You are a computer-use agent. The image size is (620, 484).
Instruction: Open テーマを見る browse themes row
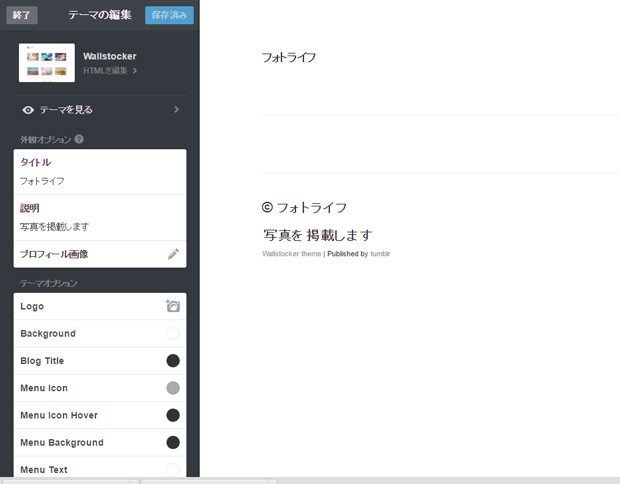100,110
